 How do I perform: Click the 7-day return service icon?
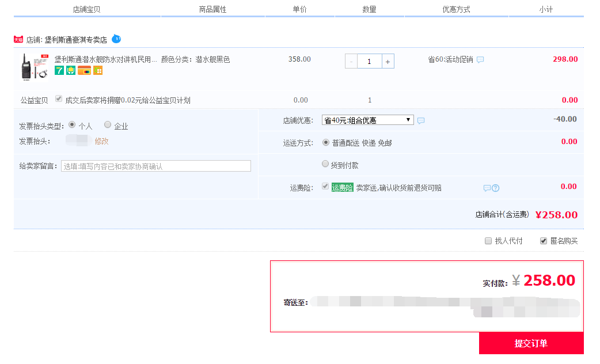pyautogui.click(x=59, y=70)
